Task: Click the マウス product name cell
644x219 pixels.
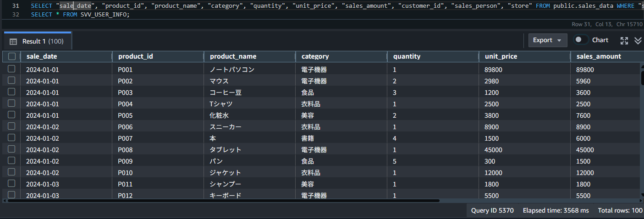Action: pyautogui.click(x=250, y=81)
